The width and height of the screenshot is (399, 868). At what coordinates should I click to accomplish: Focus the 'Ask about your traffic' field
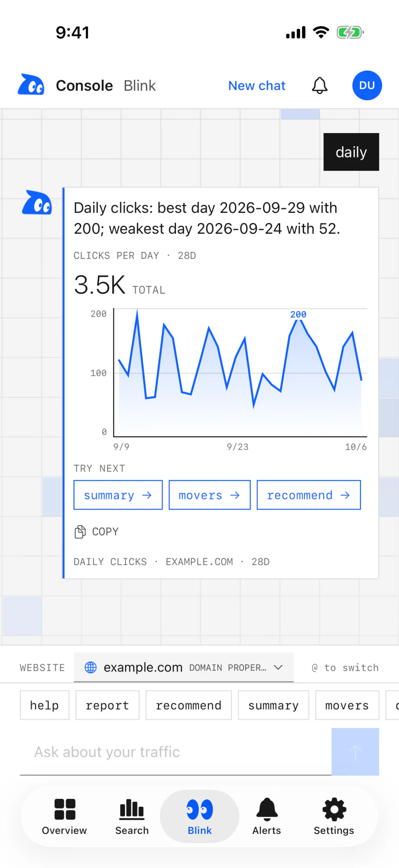[176, 752]
